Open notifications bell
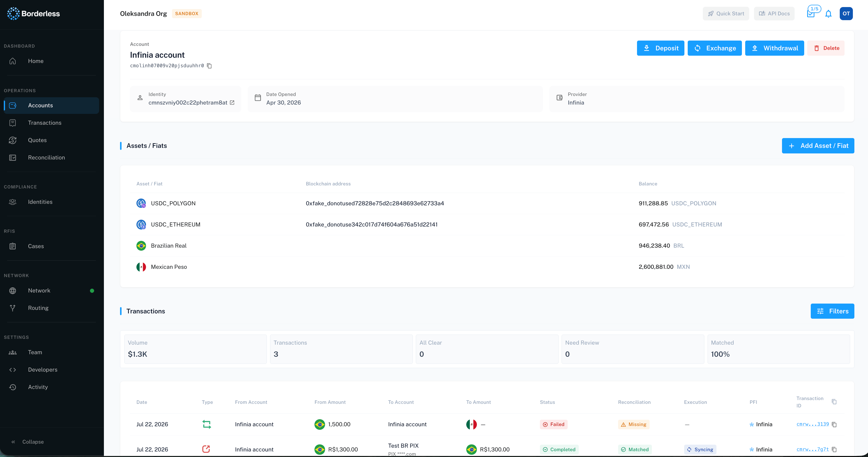 click(x=828, y=14)
